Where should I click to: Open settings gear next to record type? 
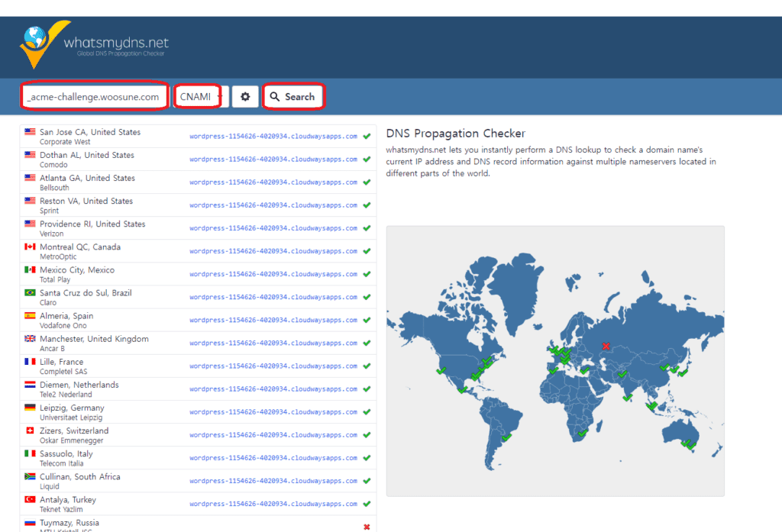coord(245,97)
